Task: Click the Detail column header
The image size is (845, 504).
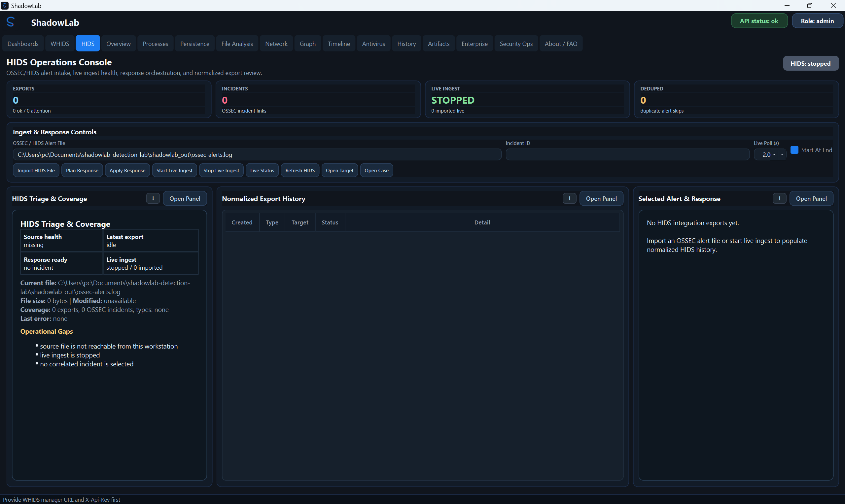Action: (482, 222)
